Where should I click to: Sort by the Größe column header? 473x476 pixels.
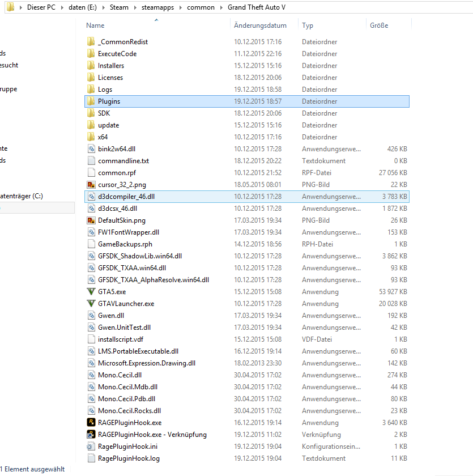pos(379,25)
